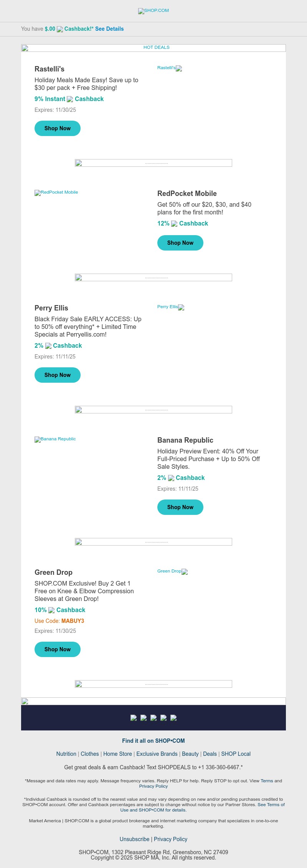The height and width of the screenshot is (868, 307).
Task: Click the HOT DEALS banner image
Action: click(x=153, y=47)
